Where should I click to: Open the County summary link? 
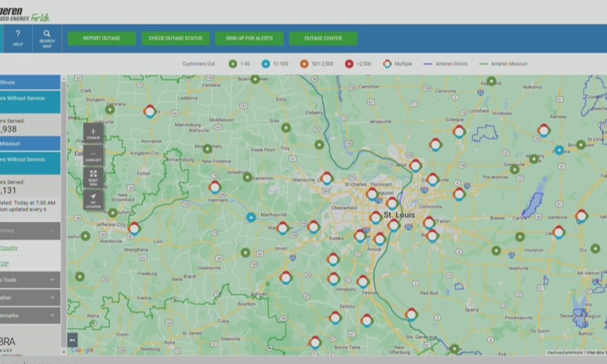tap(9, 248)
